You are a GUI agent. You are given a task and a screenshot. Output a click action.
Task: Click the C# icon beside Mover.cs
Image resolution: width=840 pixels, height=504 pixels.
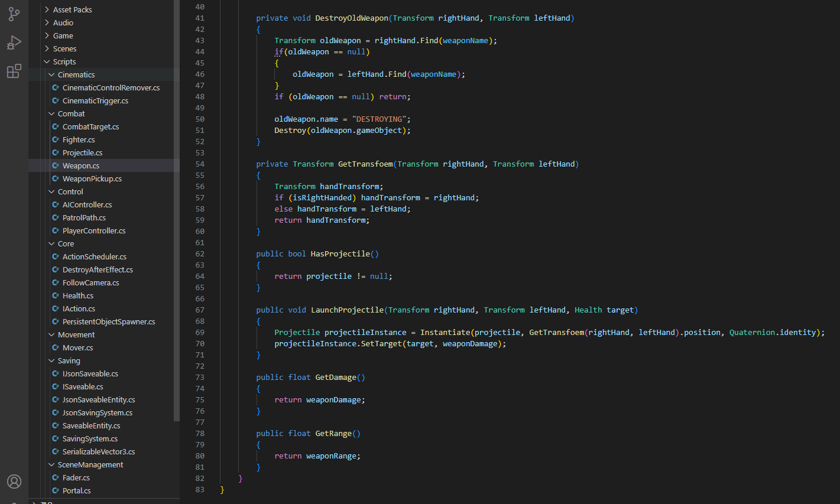pyautogui.click(x=56, y=347)
